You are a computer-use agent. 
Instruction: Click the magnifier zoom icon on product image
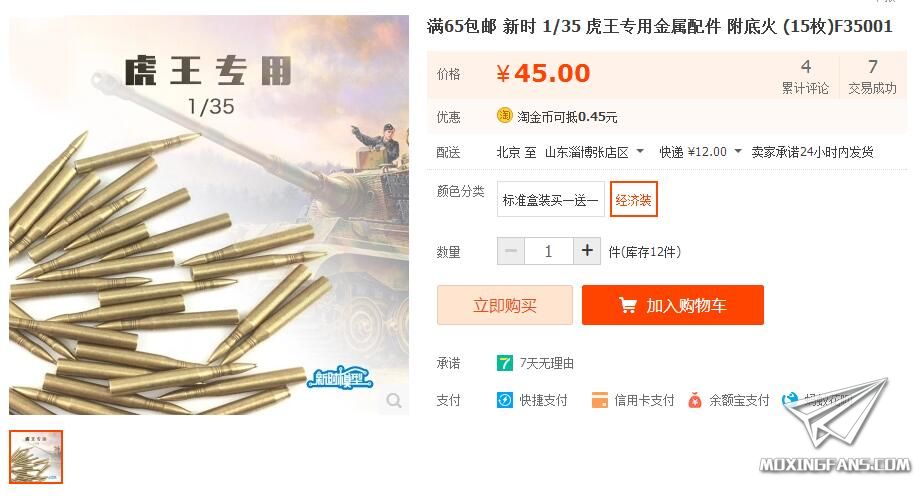click(x=394, y=401)
